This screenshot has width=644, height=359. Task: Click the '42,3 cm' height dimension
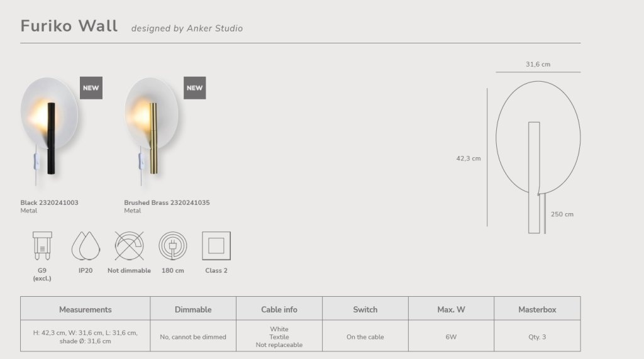tap(469, 158)
